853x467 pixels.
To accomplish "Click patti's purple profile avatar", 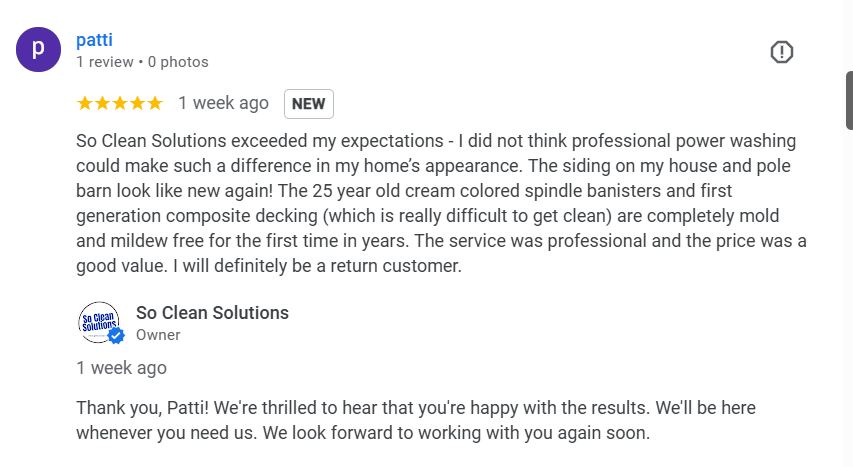I will click(38, 49).
